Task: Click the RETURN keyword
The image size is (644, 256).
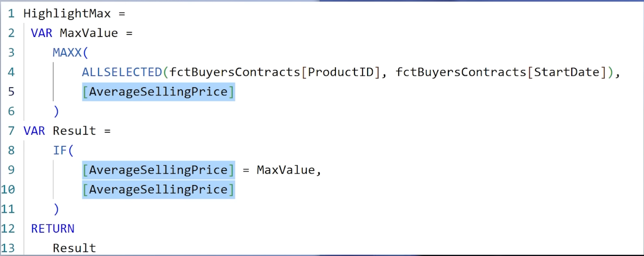Action: coord(53,229)
